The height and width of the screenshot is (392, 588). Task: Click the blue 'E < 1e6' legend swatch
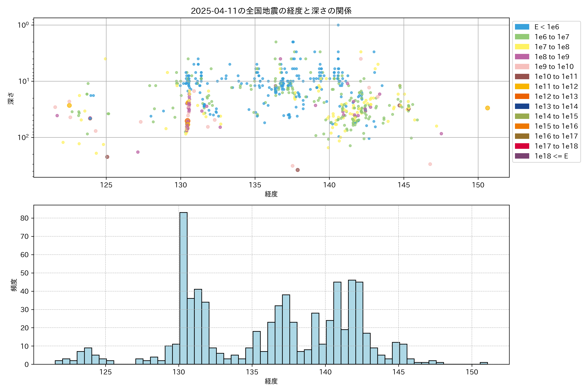point(522,27)
